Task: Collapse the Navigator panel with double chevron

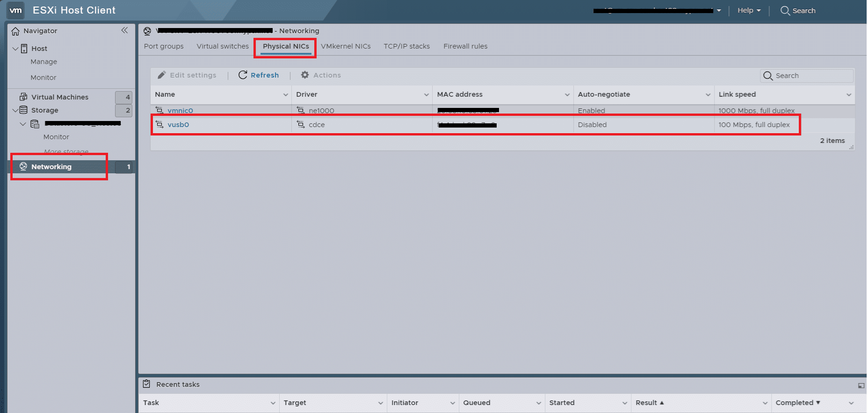Action: (x=124, y=30)
